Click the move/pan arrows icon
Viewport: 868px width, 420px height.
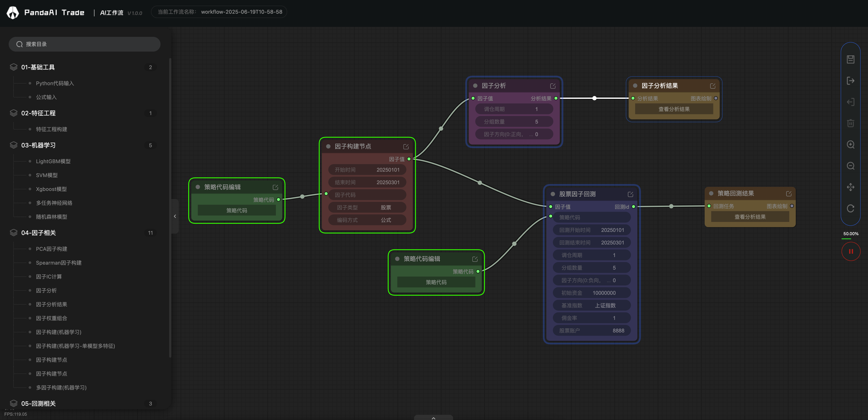pyautogui.click(x=850, y=187)
